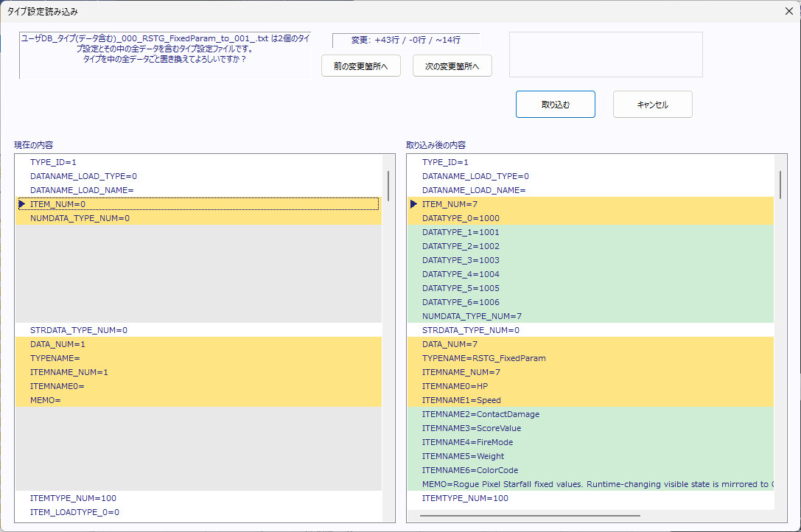Select ITEM_NUM=7 row in right pane
Screen dimensions: 801x532
(590, 204)
